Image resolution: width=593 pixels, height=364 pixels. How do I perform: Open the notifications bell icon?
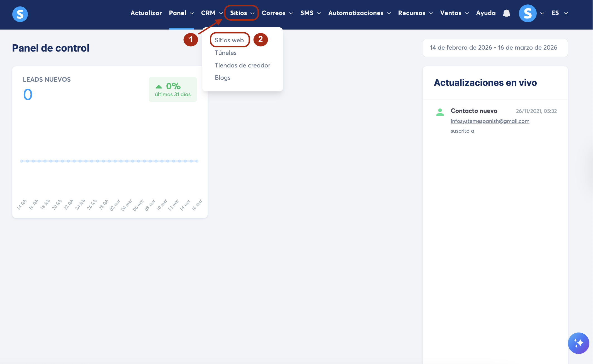click(506, 13)
